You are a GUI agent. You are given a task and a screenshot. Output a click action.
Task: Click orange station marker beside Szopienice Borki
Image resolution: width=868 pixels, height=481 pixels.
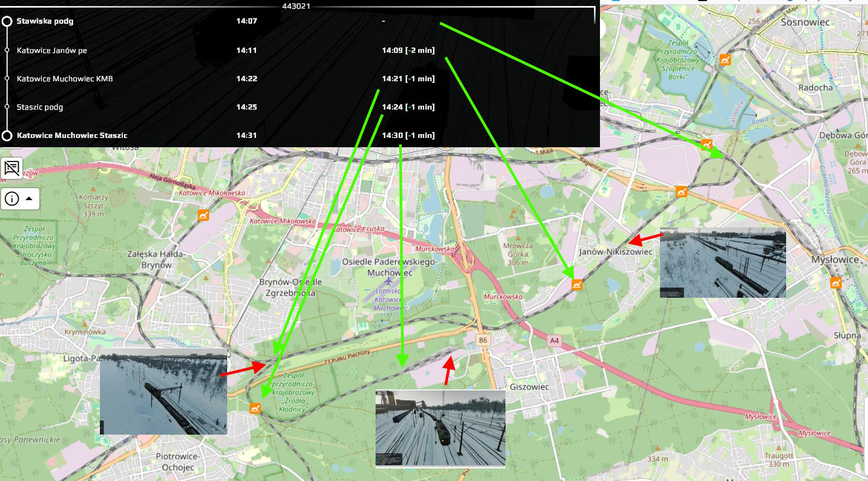[x=725, y=59]
